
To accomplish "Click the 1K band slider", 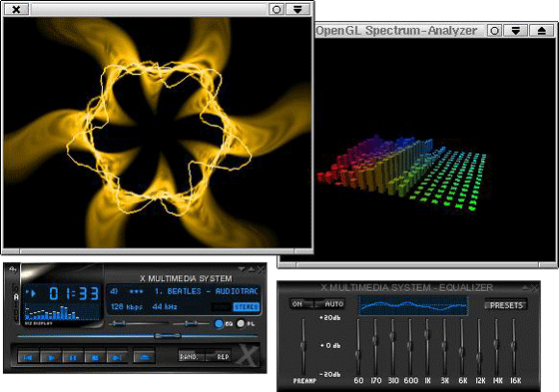I will click(x=427, y=346).
